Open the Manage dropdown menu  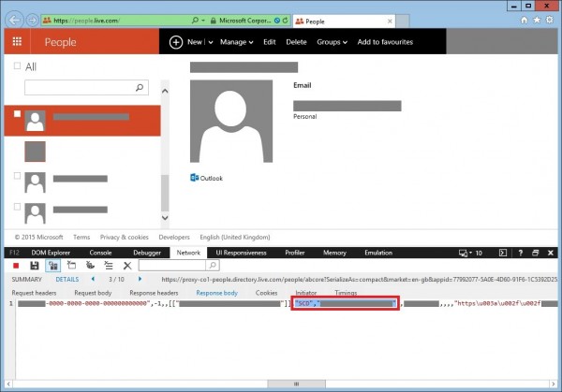[x=237, y=42]
